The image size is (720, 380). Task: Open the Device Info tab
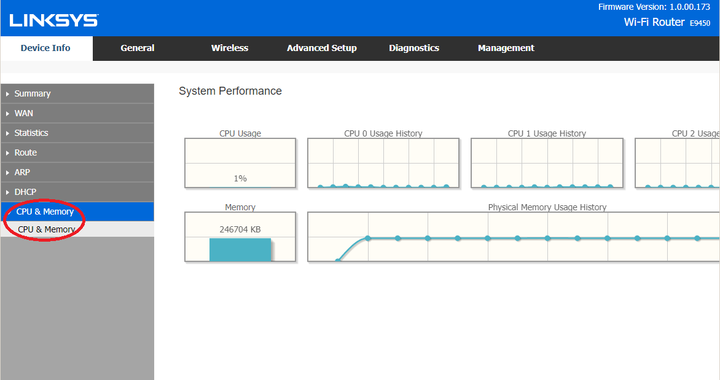46,48
